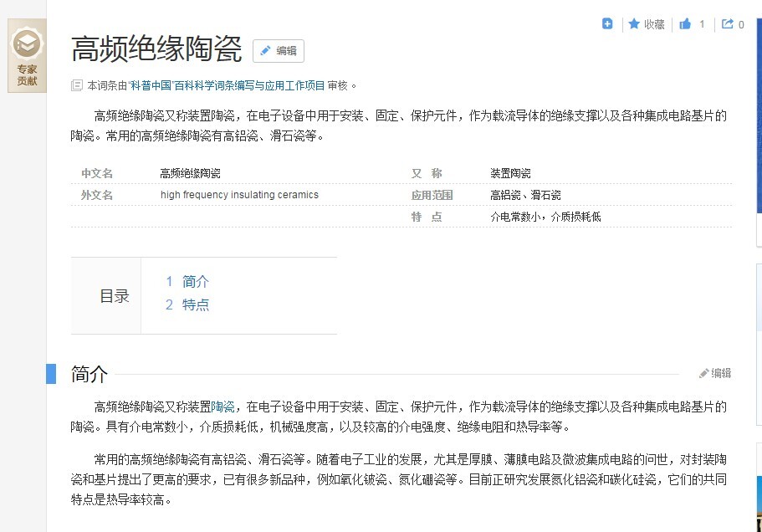The height and width of the screenshot is (532, 762).
Task: Click the 目录 contents label
Action: [x=115, y=295]
